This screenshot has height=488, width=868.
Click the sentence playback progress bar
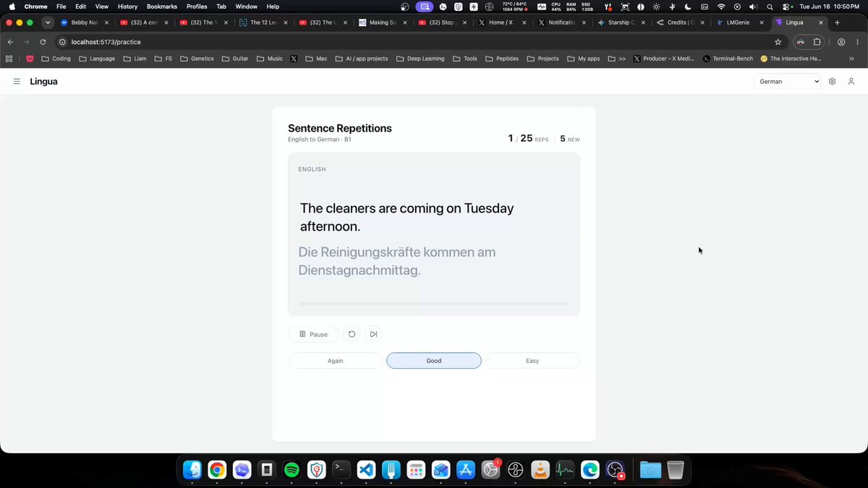point(434,303)
